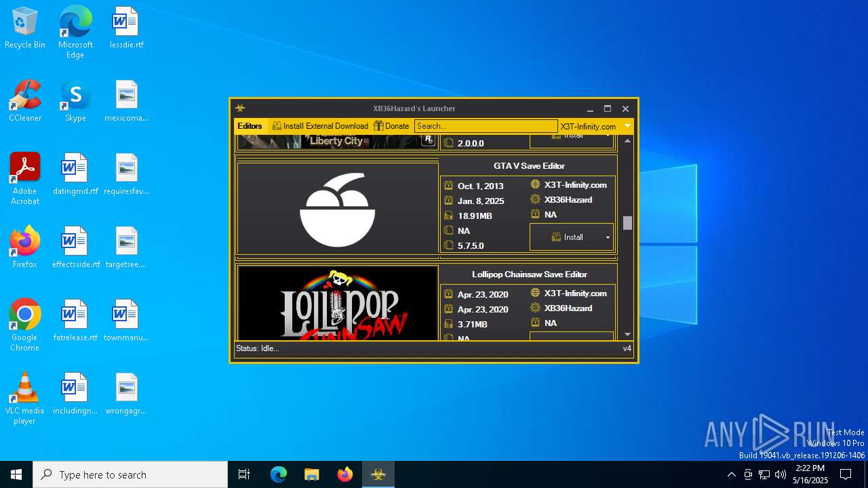The image size is (868, 488).
Task: Click the launcher biohazard icon on the taskbar
Action: (378, 474)
